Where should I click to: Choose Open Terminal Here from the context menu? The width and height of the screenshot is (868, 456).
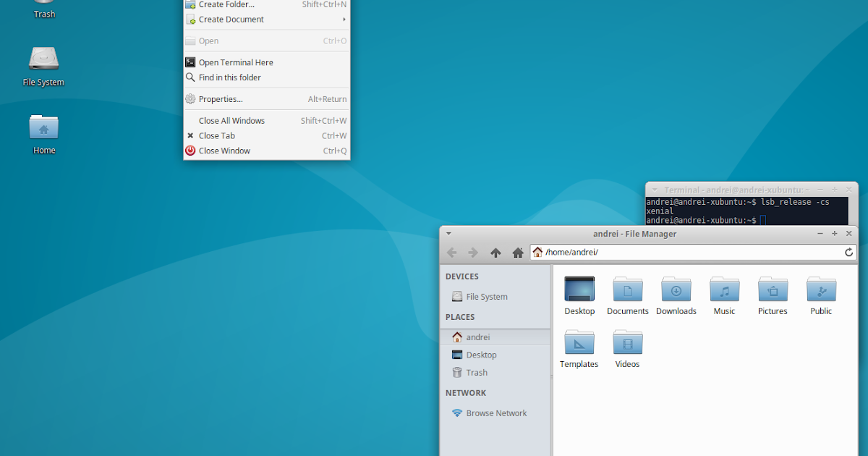tap(235, 62)
